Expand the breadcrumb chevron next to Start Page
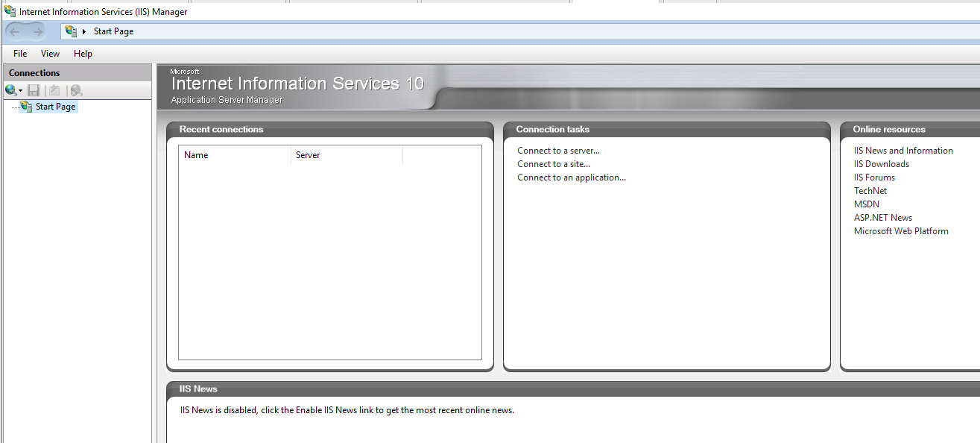The height and width of the screenshot is (443, 980). (85, 31)
